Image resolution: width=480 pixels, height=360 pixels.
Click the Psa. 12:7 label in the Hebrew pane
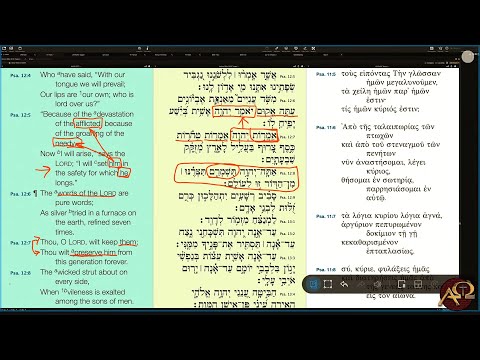click(287, 137)
